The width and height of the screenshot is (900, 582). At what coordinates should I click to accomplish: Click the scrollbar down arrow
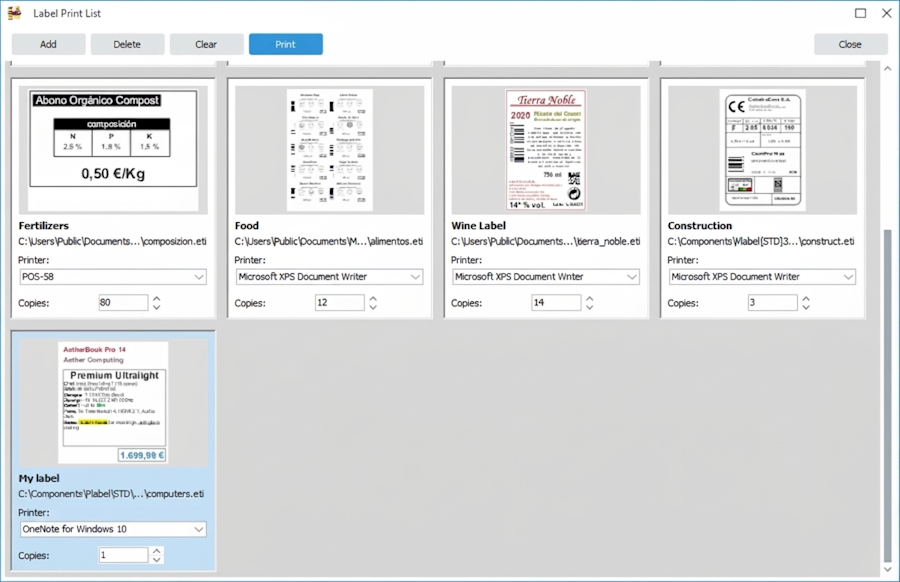point(888,569)
